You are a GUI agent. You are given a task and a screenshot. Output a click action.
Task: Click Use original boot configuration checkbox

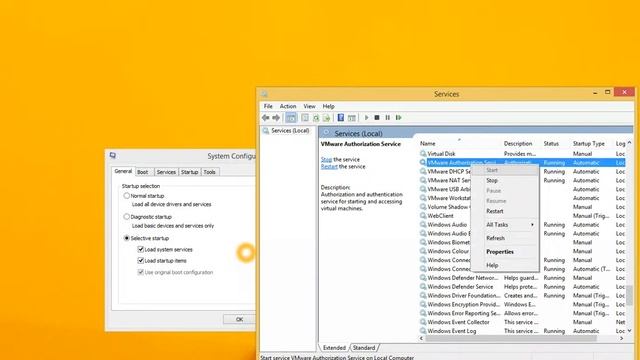pyautogui.click(x=140, y=272)
